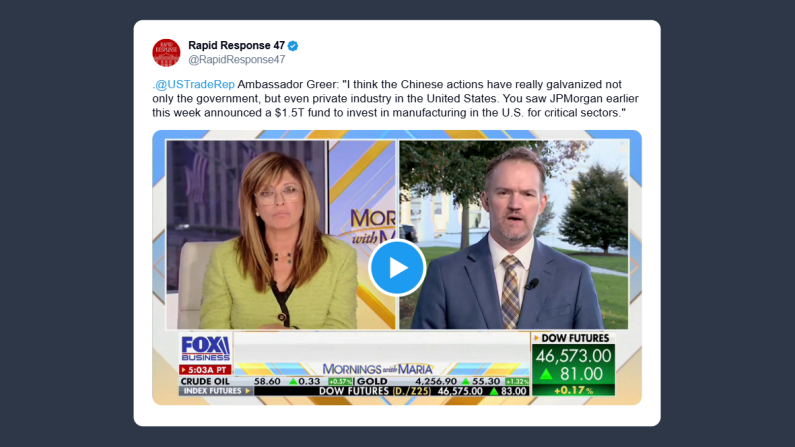Click the tweet text about JPMorgan fund
This screenshot has height=447, width=795.
point(395,99)
